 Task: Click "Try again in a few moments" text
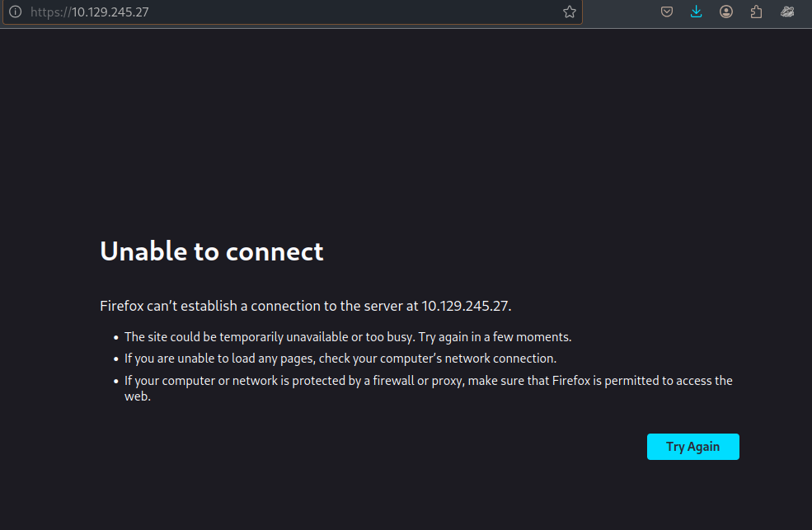(x=495, y=337)
